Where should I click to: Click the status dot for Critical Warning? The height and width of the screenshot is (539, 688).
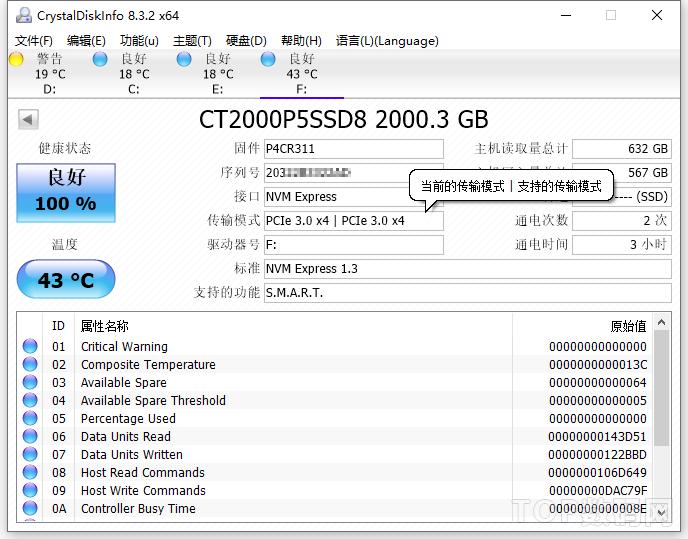tap(30, 346)
